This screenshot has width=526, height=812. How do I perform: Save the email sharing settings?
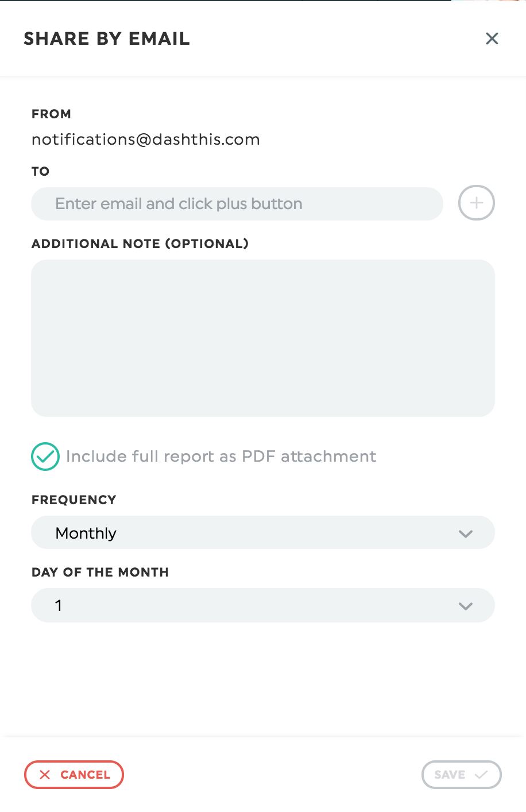[x=462, y=775]
